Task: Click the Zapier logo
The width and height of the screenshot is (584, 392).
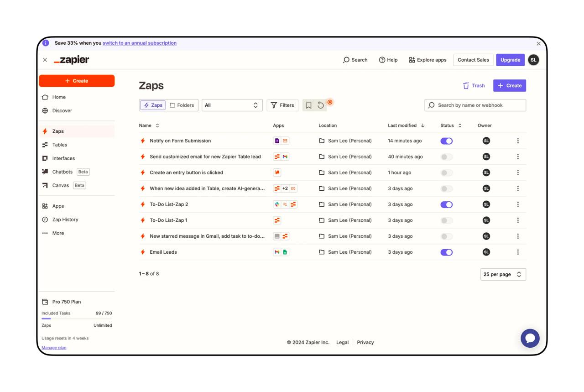Action: coord(72,60)
